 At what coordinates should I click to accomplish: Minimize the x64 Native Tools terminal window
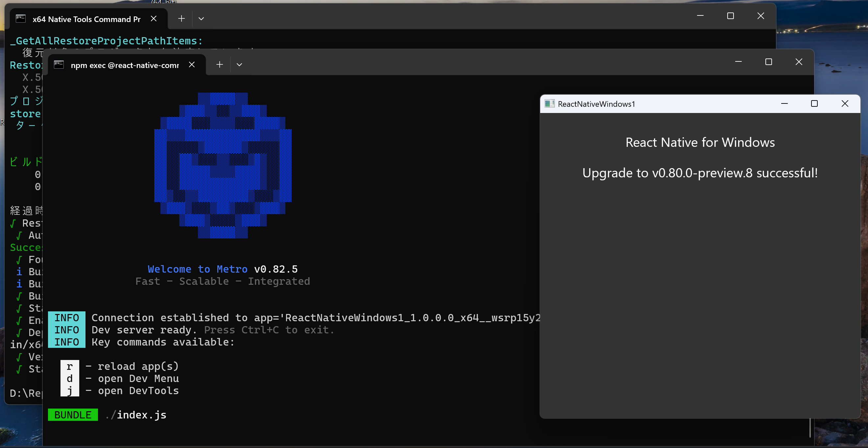pos(700,16)
